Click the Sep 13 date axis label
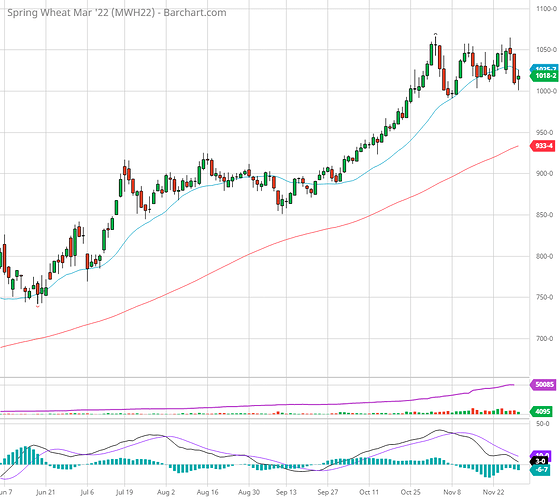This screenshot has width=559, height=500. coord(286,492)
